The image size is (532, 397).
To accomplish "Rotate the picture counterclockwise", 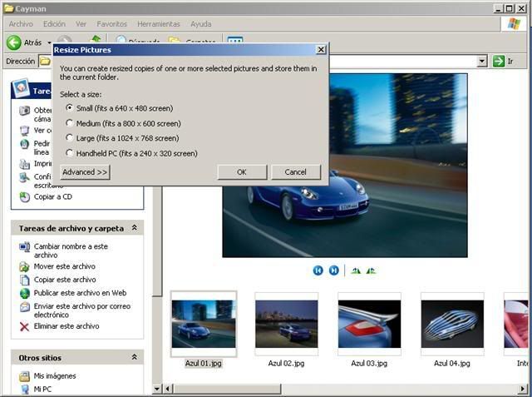I will point(372,270).
